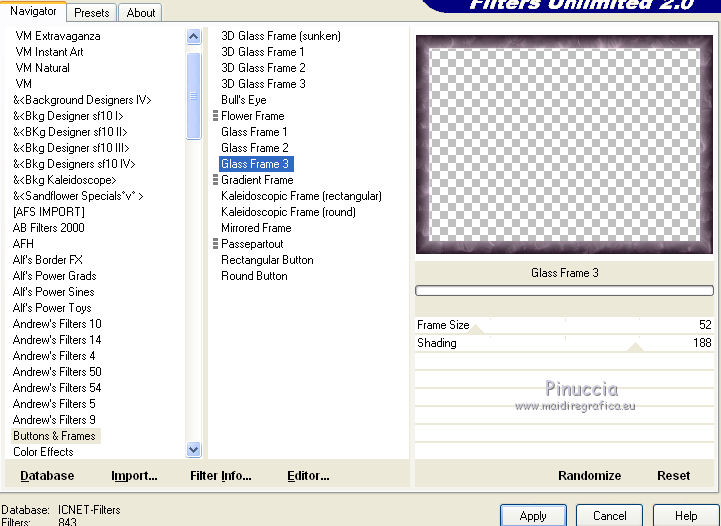Select Andrew's Filters 4 category
The image size is (721, 526).
(54, 356)
